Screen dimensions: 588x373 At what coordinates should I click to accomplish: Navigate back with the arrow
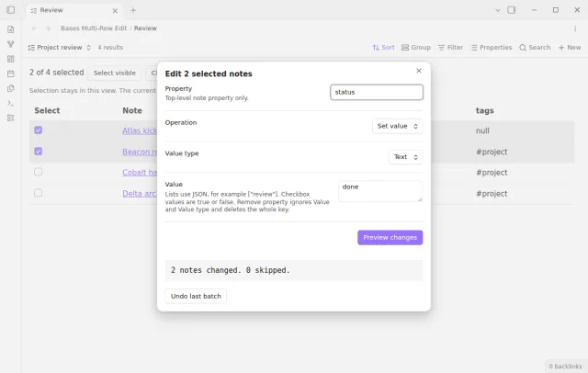[34, 28]
